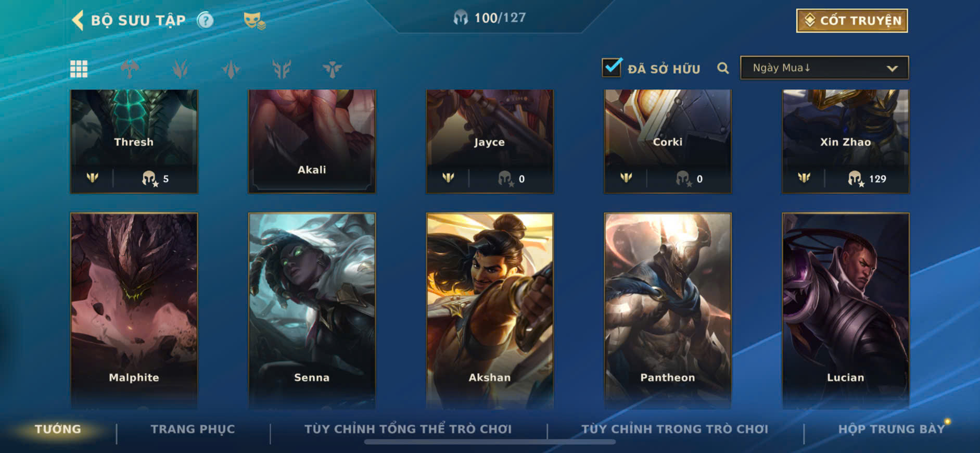Filter by the second role icon after the grid icon
Viewport: 980px width, 453px height.
pos(180,69)
